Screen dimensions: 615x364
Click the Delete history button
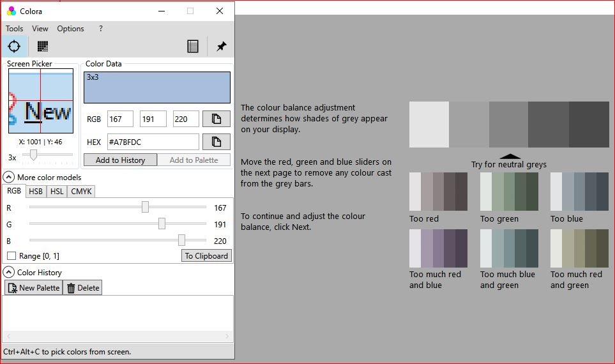point(82,287)
